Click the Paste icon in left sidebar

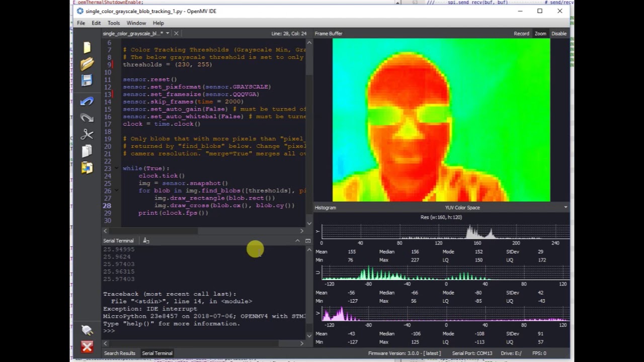87,167
